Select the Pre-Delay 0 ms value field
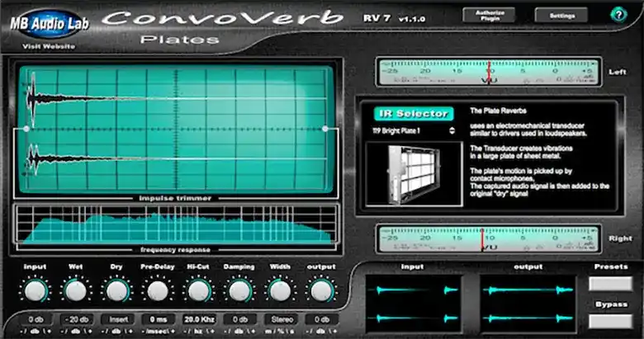Viewport: 644px width, 339px height. (x=159, y=319)
